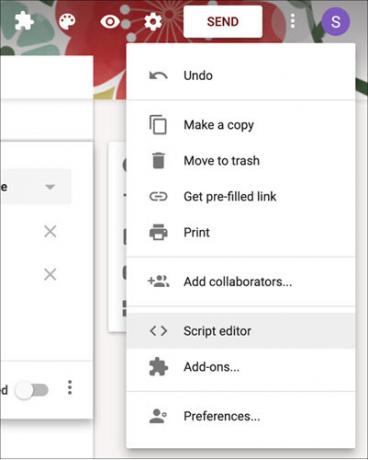Open Add collaborators option

(241, 282)
